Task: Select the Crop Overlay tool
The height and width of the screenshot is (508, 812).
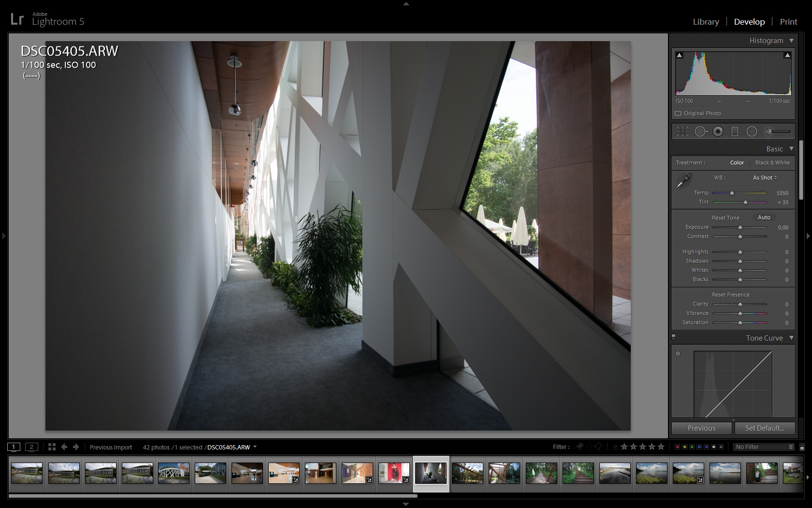Action: [x=682, y=131]
